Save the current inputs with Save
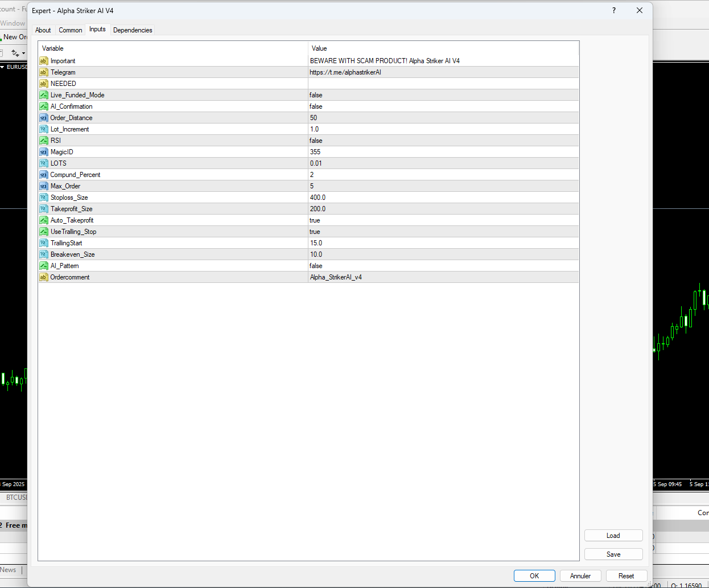709x588 pixels. coord(613,554)
